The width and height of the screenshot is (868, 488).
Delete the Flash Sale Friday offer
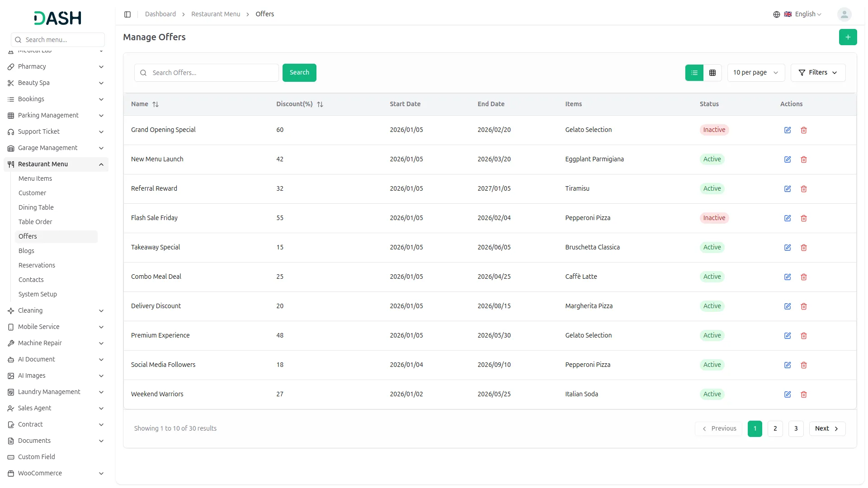pyautogui.click(x=803, y=218)
